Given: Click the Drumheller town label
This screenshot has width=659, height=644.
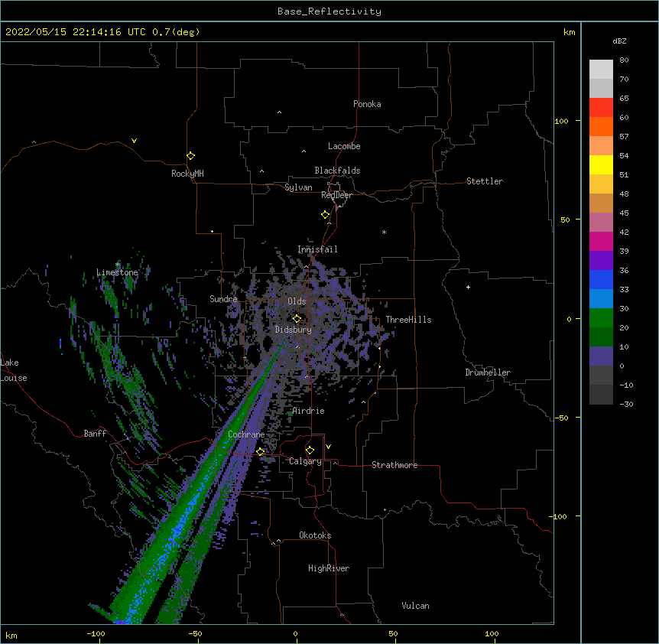Looking at the screenshot, I should pos(488,372).
